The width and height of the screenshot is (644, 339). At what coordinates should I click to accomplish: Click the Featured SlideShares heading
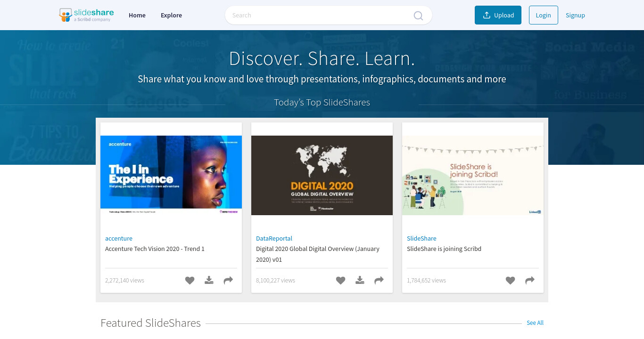point(150,323)
